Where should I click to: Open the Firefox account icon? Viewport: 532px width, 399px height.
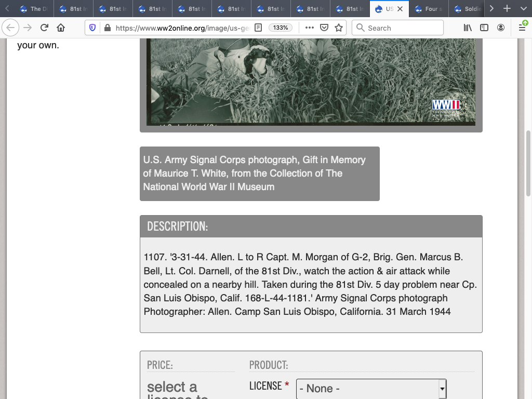(501, 28)
